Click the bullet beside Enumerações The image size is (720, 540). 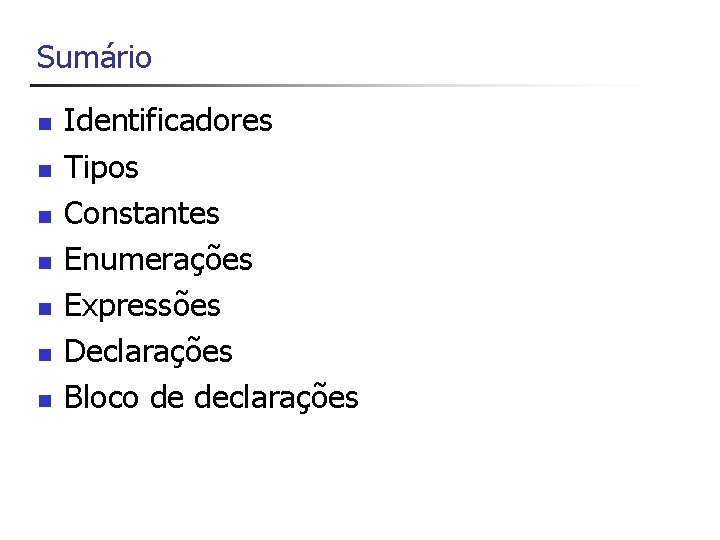44,263
